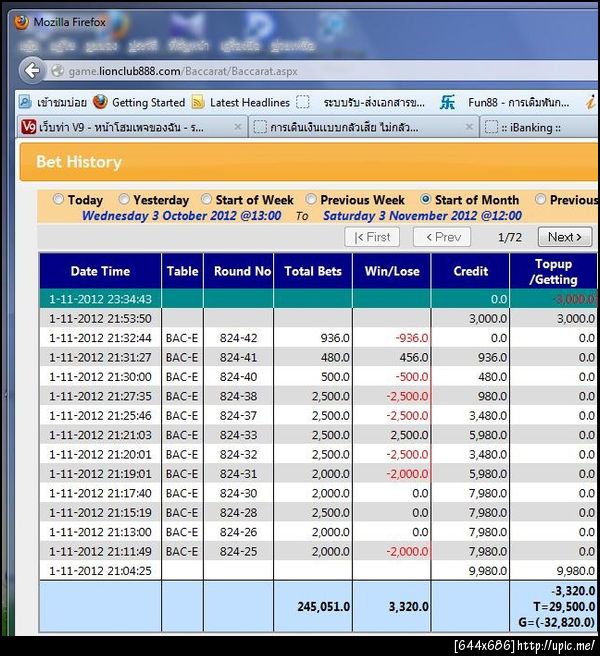The height and width of the screenshot is (656, 600).
Task: Click date 1-11-2012 21:20:01 cell
Action: point(100,454)
